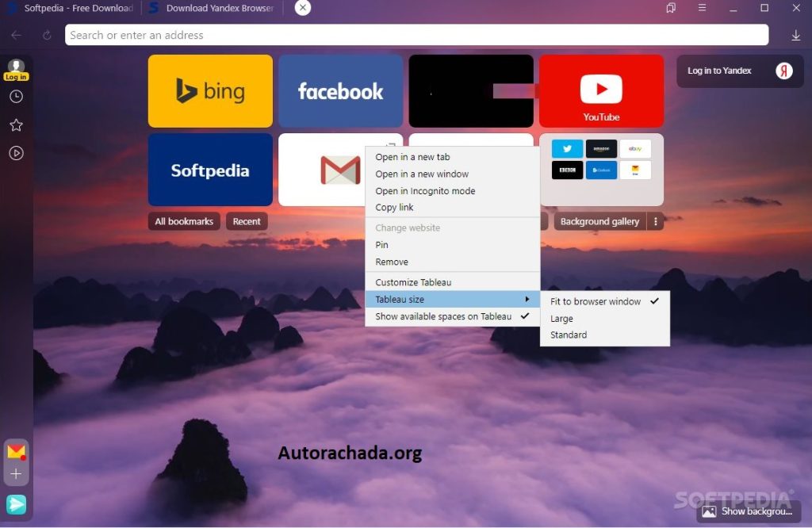Open the Bing tile
The width and height of the screenshot is (812, 528).
pyautogui.click(x=210, y=91)
